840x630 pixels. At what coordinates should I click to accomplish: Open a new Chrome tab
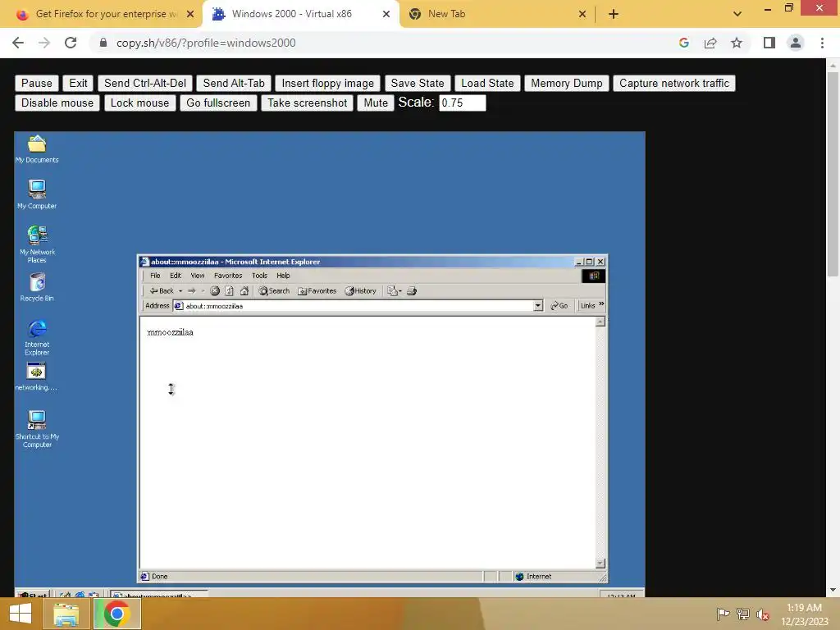614,14
